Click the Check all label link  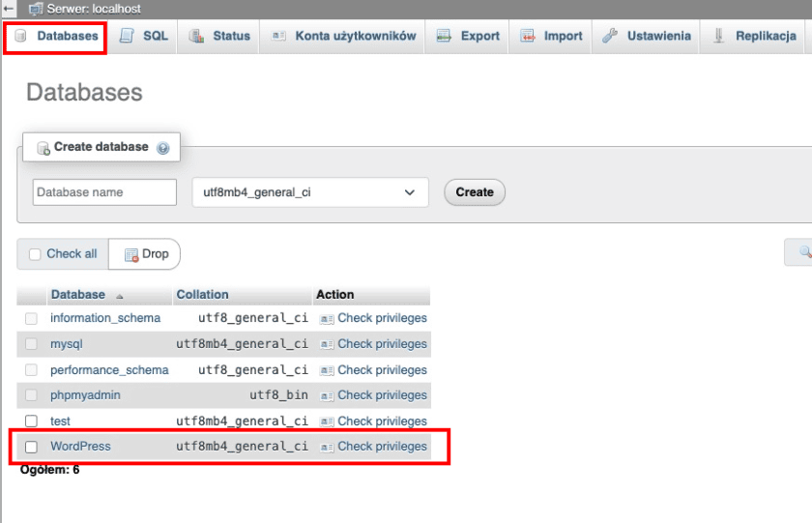tap(72, 253)
